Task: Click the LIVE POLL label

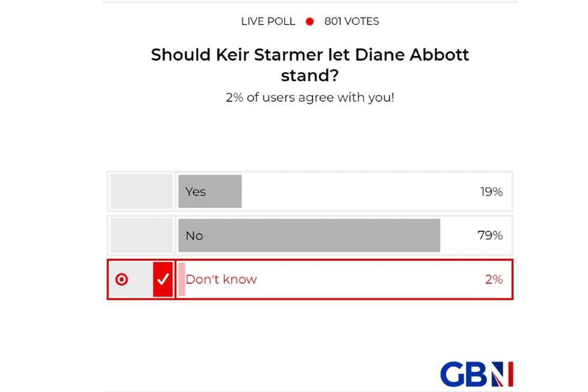Action: (268, 21)
